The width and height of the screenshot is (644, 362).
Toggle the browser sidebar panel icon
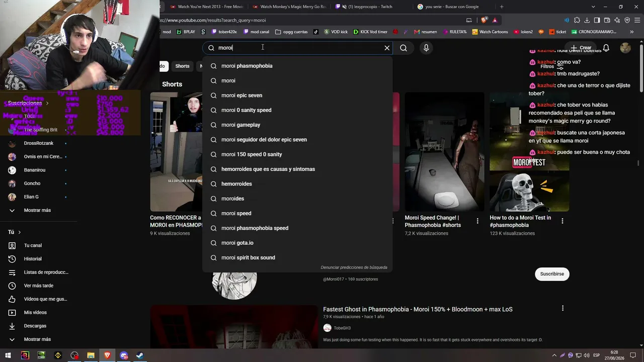[x=597, y=20]
